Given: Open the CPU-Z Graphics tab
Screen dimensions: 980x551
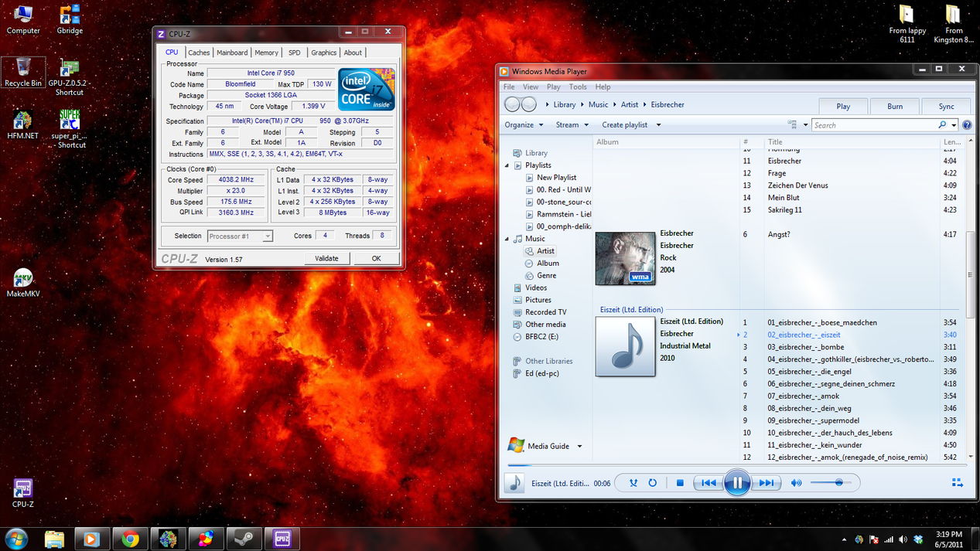Looking at the screenshot, I should 323,53.
